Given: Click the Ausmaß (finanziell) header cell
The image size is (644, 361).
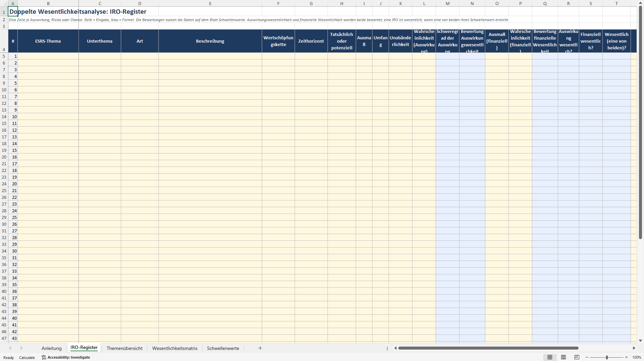Looking at the screenshot, I should 497,41.
